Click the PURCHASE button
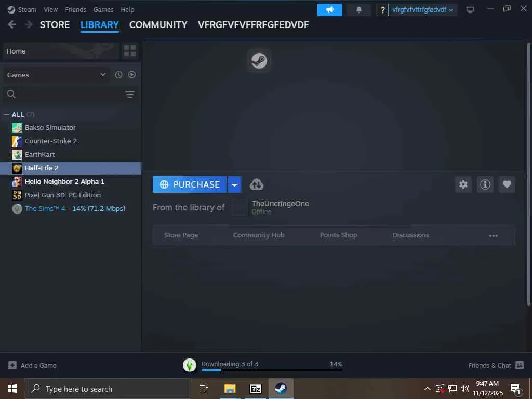Screen dimensions: 532x399 pyautogui.click(x=190, y=184)
